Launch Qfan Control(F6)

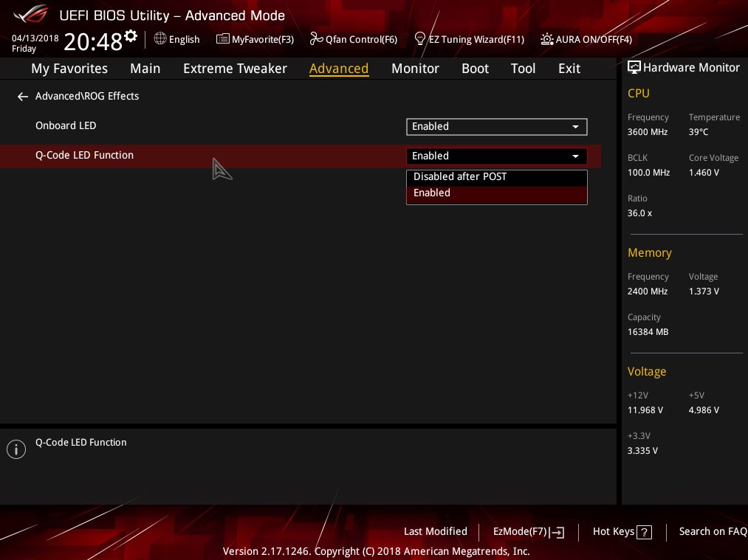coord(362,40)
